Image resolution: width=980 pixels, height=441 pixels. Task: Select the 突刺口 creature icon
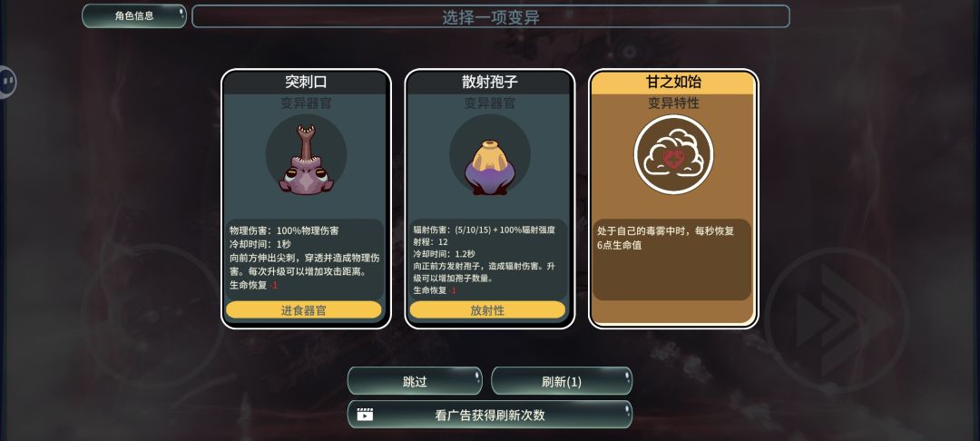(x=307, y=160)
